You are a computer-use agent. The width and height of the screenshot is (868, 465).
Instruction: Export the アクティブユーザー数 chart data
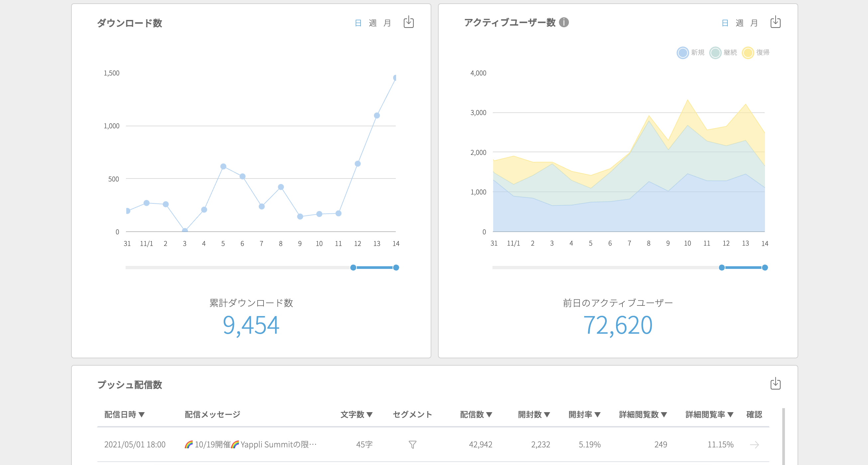click(775, 22)
